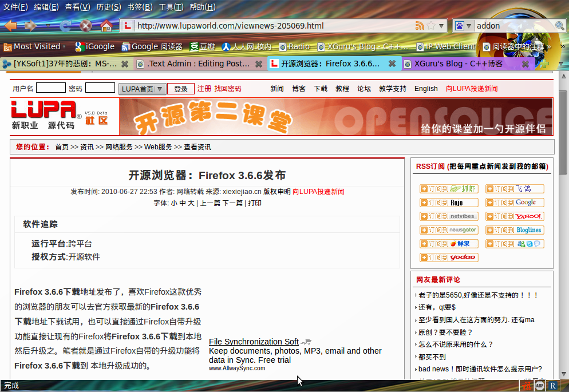Click the search box containing addon
Viewport: 569px width, 392px height.
click(x=514, y=26)
